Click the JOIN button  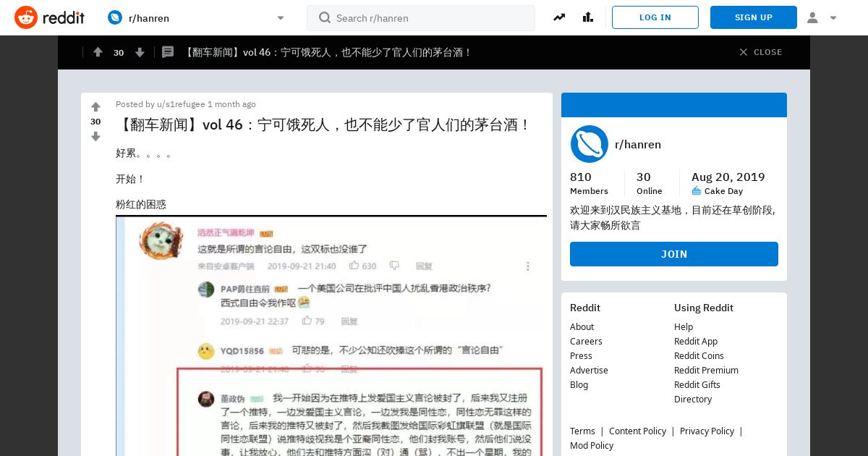(674, 254)
